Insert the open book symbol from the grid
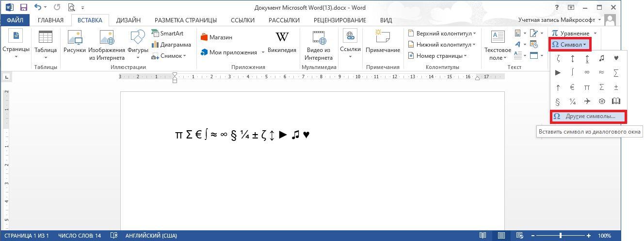The width and height of the screenshot is (644, 241). (616, 101)
